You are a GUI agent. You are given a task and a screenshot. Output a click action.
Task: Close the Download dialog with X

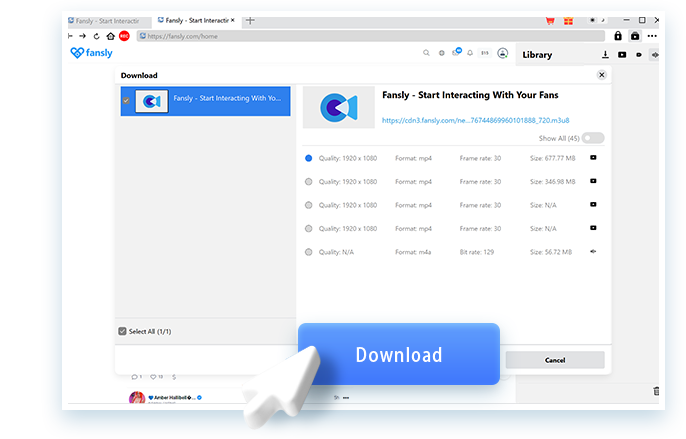click(x=602, y=75)
